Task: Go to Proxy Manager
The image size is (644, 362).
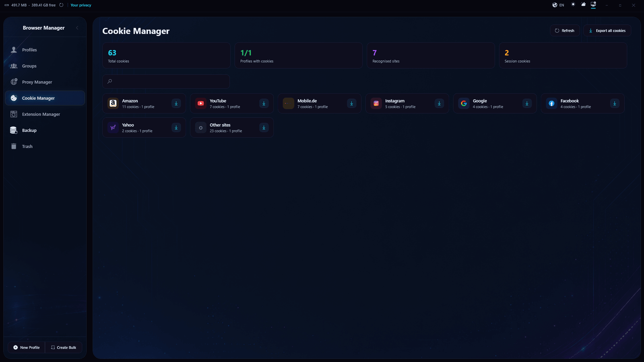Action: click(45, 82)
